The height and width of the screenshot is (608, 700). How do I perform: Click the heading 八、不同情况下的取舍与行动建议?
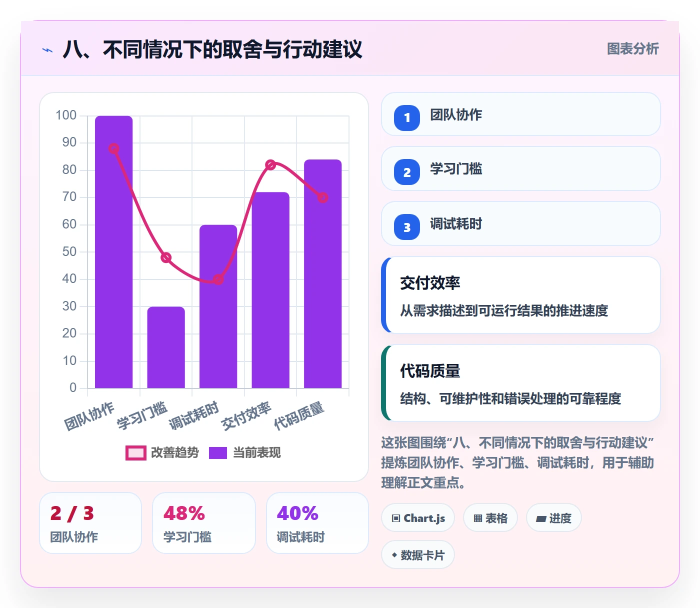point(212,49)
